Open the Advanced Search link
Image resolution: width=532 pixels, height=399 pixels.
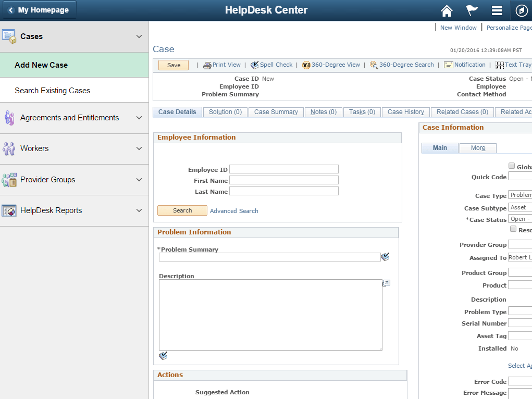click(x=233, y=210)
